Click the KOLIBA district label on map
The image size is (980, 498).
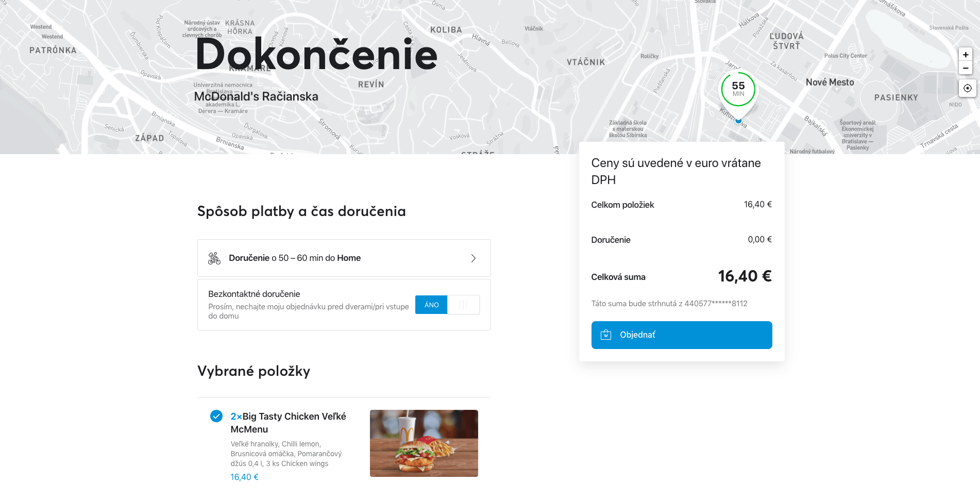pyautogui.click(x=446, y=30)
